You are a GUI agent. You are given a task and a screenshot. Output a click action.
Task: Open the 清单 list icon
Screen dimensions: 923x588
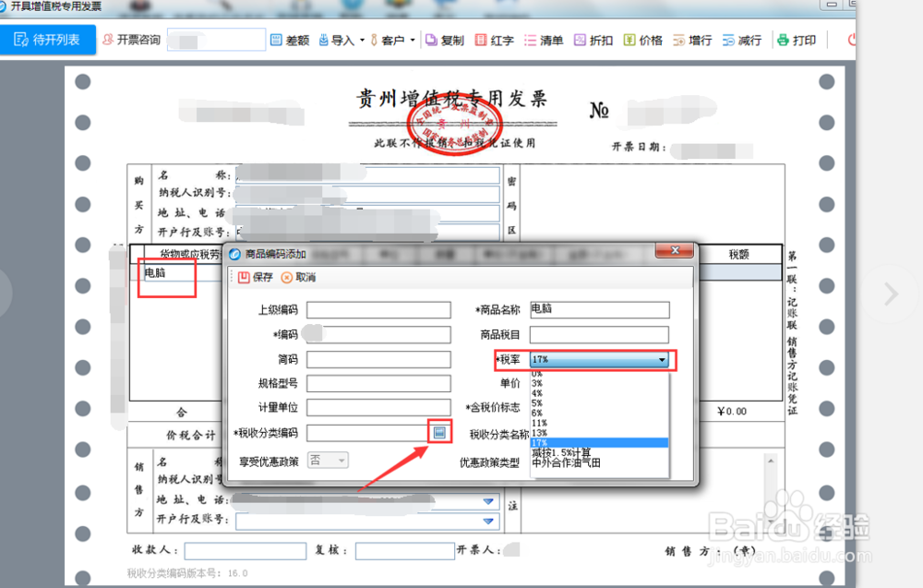530,40
